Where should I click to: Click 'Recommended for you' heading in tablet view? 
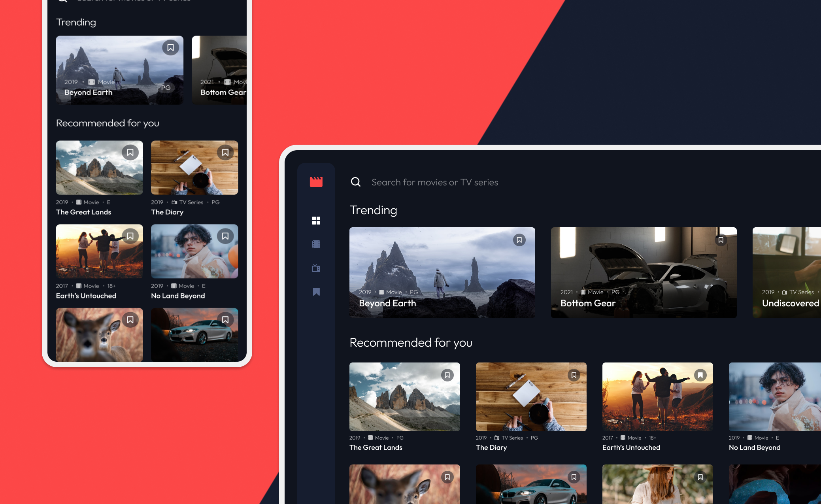[x=411, y=343]
